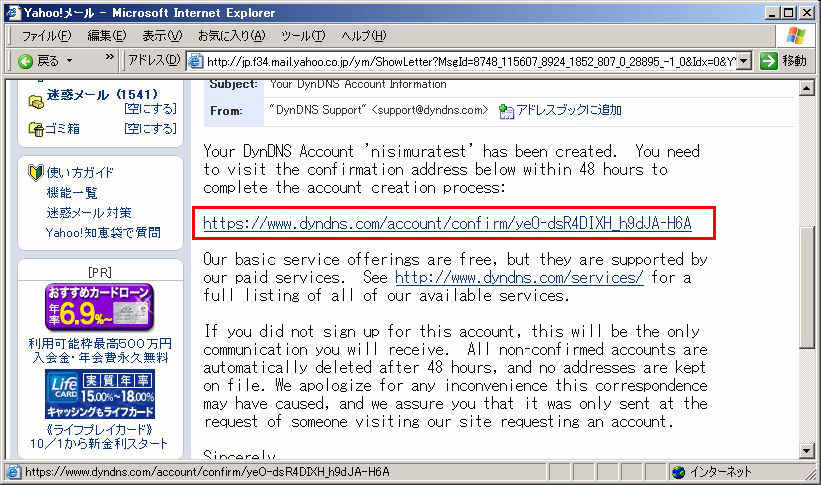
Task: Open the 編集(E) menu
Action: coord(107,36)
